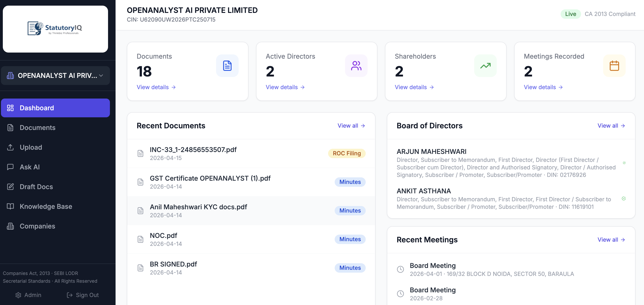The height and width of the screenshot is (305, 644).
Task: Click Minutes tag on Anil Maheshwari KYC row
Action: [350, 211]
